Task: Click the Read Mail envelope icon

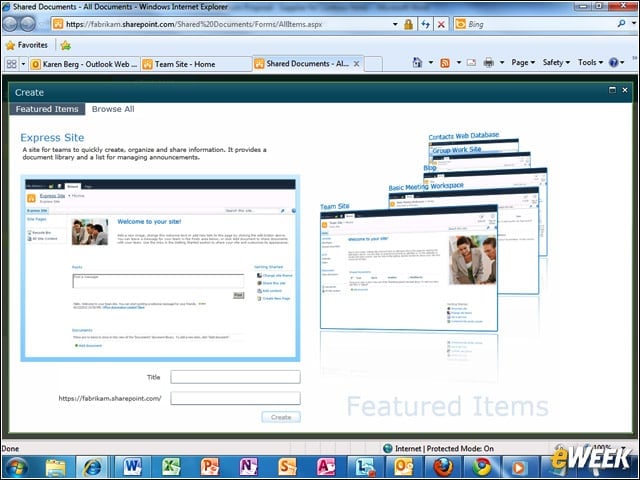Action: tap(471, 62)
